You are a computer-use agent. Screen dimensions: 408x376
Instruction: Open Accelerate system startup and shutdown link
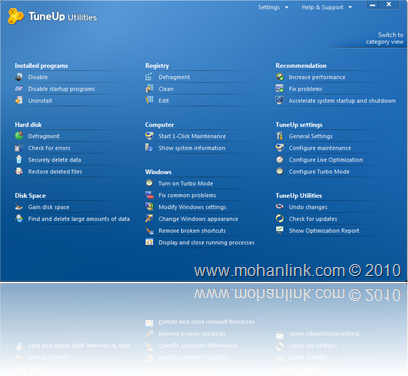pos(342,101)
